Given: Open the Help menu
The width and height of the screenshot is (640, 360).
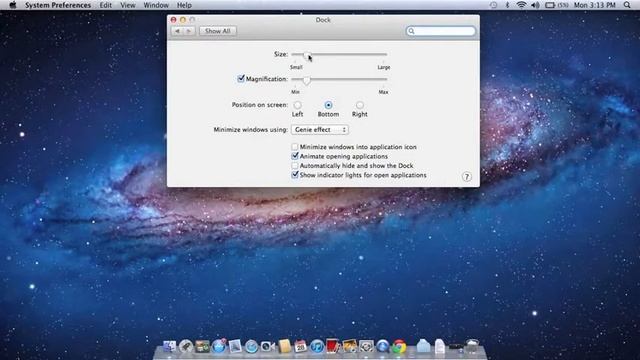Looking at the screenshot, I should (x=184, y=5).
